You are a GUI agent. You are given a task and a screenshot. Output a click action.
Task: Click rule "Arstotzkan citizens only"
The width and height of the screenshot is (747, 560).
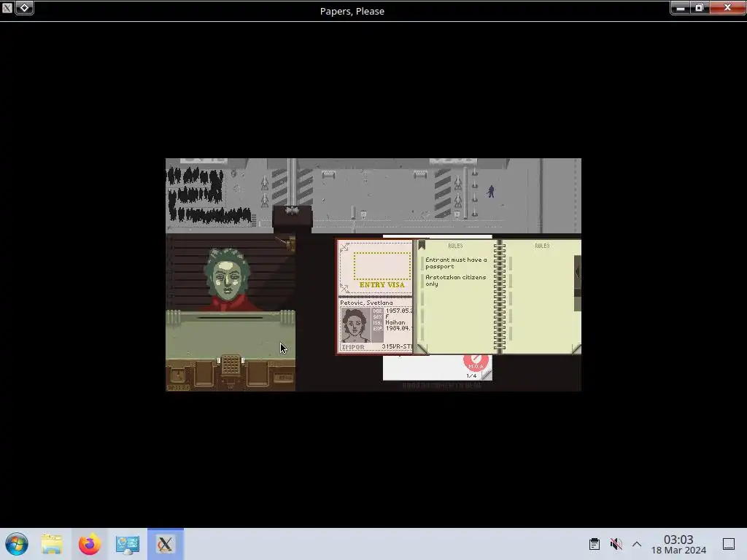click(x=455, y=281)
